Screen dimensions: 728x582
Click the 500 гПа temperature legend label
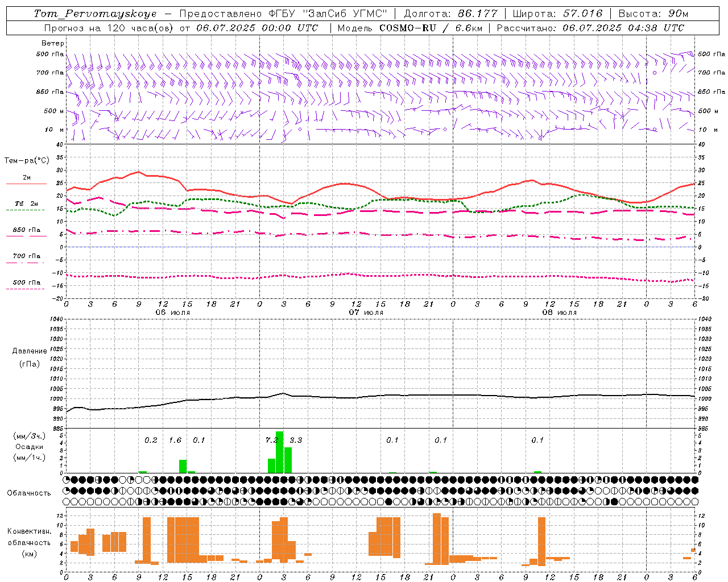point(27,282)
